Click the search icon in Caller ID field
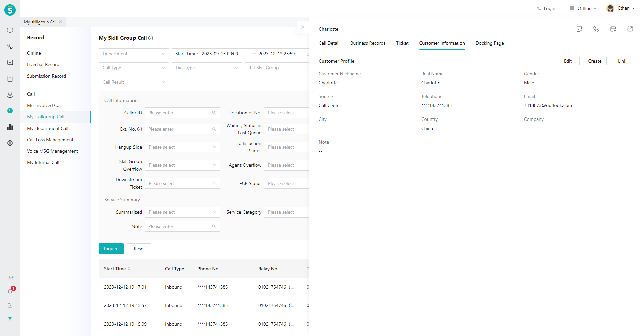 click(214, 113)
